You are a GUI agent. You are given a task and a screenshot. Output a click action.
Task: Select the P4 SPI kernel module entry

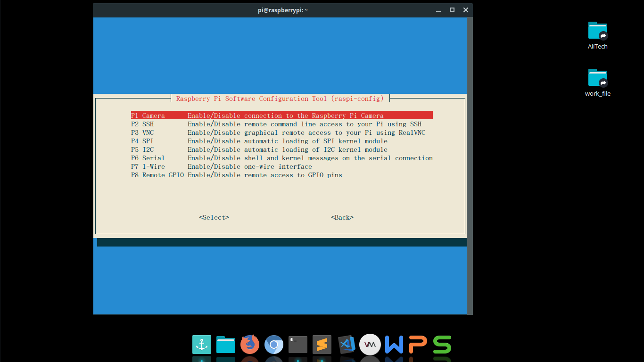[259, 141]
